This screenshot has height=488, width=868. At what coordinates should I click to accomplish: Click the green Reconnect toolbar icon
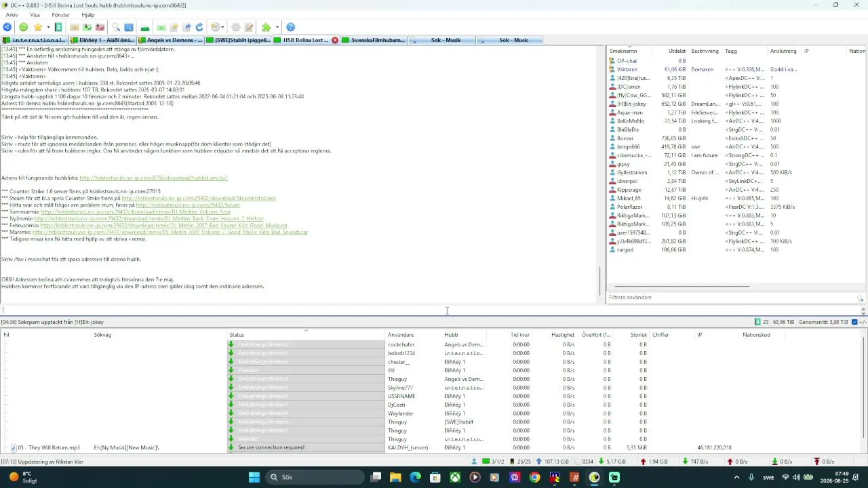pyautogui.click(x=23, y=27)
